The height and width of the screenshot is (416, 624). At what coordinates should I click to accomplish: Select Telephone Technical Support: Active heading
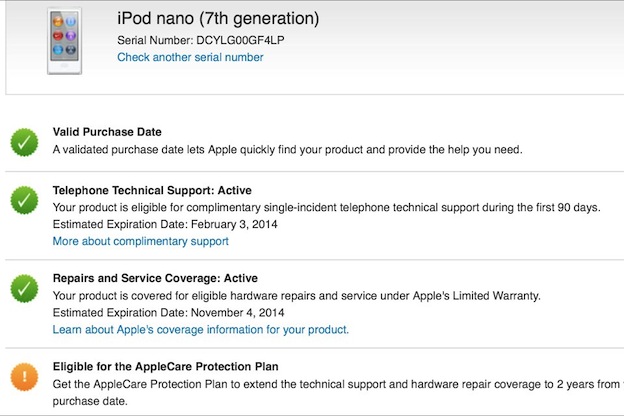(x=152, y=190)
